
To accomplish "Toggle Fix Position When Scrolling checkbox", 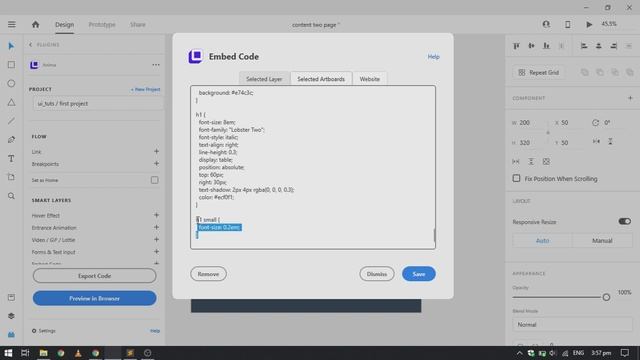I will coord(516,178).
